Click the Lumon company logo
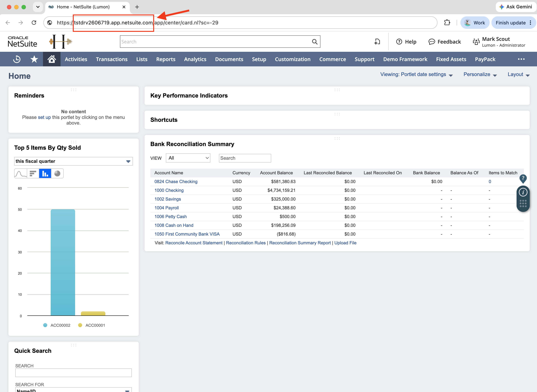537x392 pixels. coord(61,42)
